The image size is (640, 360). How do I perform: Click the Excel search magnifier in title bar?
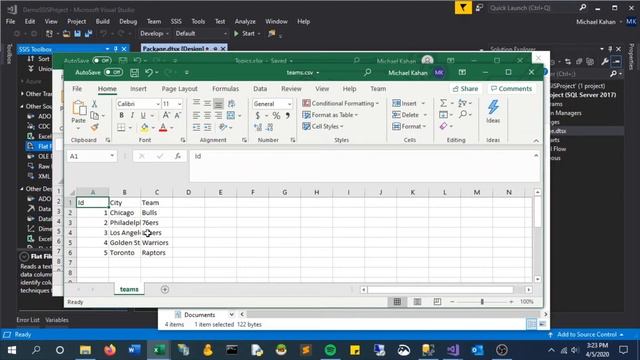[x=367, y=73]
